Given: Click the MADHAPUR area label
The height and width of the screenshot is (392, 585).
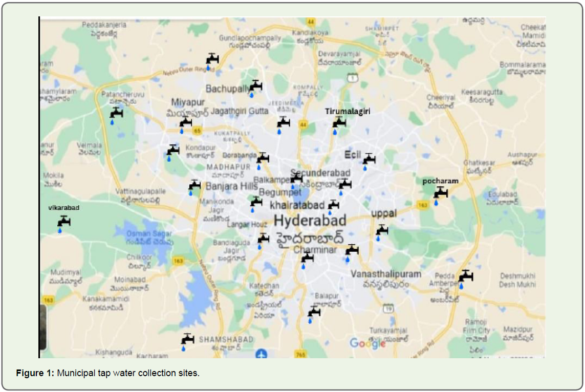Looking at the screenshot, I should [228, 167].
